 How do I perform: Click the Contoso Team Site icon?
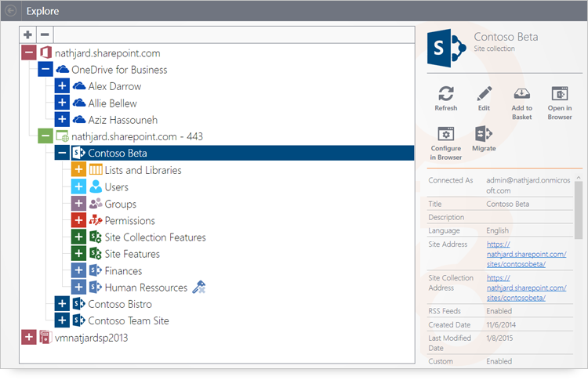(78, 320)
